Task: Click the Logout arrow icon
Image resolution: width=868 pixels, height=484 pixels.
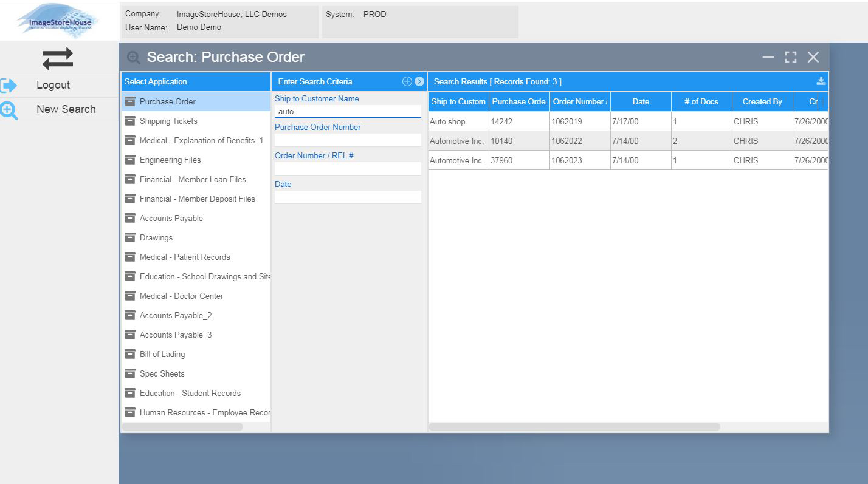Action: 9,85
